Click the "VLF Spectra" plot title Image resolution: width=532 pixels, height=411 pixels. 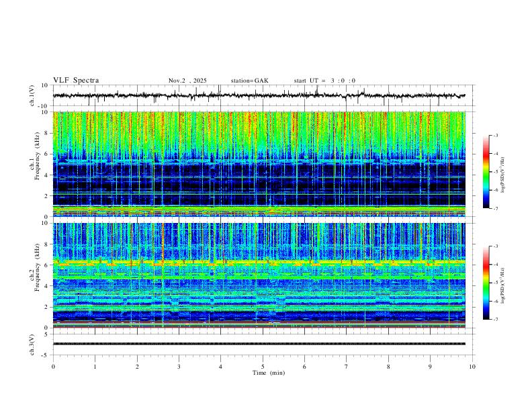point(76,81)
